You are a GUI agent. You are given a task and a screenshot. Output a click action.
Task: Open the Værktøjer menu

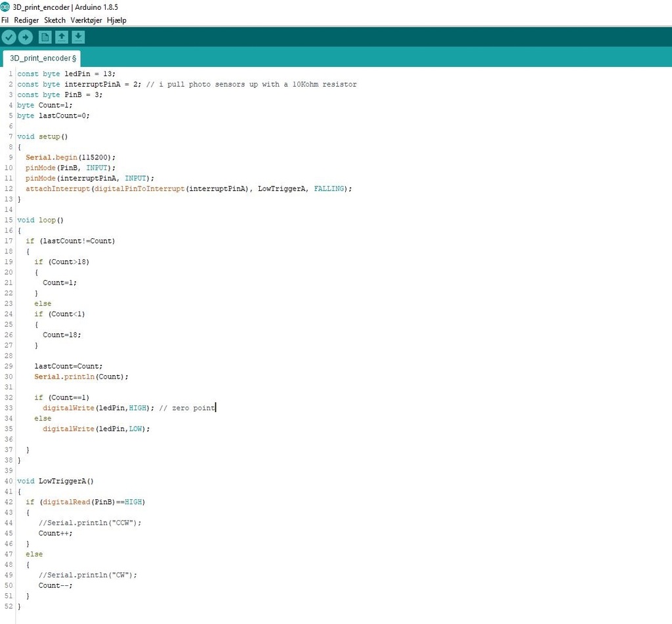pos(86,20)
